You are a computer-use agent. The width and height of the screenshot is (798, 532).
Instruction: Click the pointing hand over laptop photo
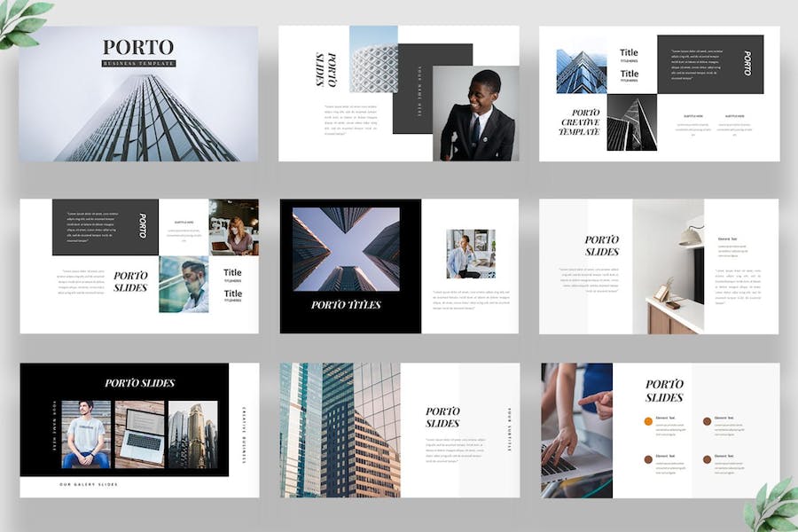[x=576, y=430]
